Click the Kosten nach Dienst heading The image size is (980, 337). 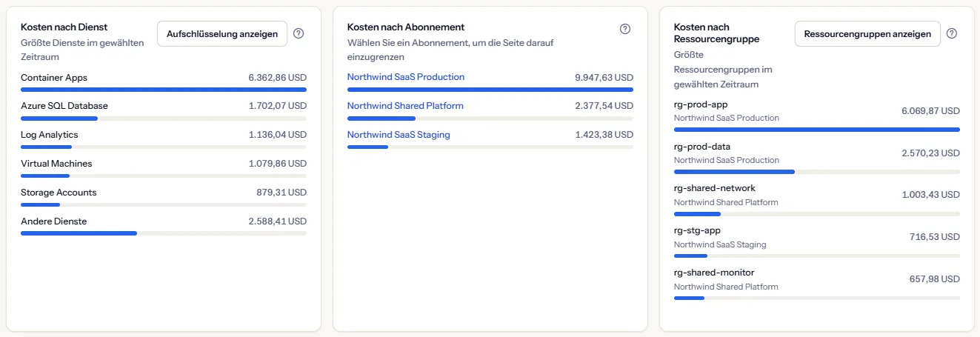click(x=64, y=27)
